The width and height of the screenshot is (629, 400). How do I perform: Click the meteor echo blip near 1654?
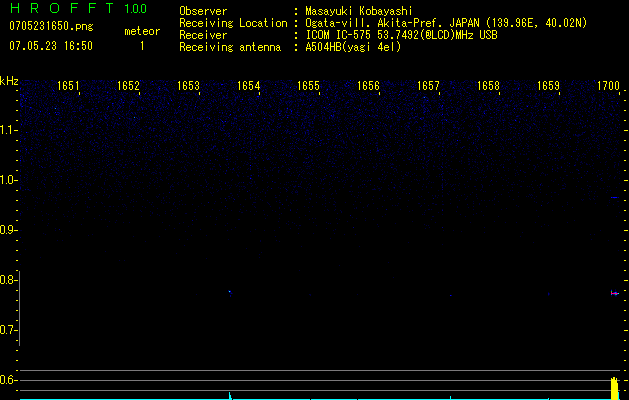coord(230,293)
